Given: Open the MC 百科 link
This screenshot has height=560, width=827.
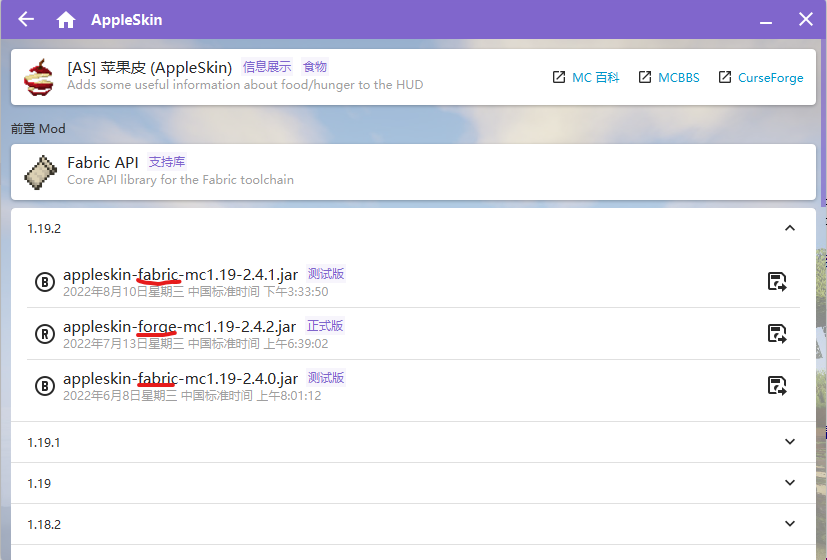Looking at the screenshot, I should pyautogui.click(x=586, y=77).
